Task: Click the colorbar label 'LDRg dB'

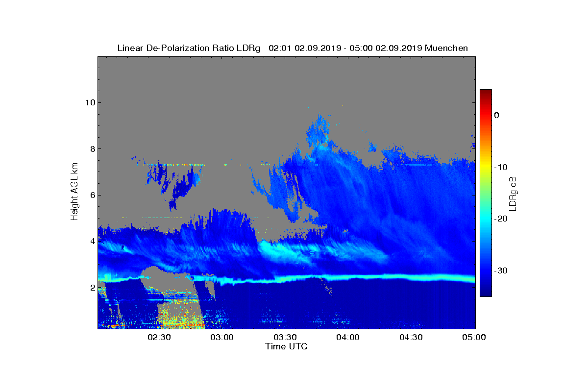Action: click(x=513, y=194)
